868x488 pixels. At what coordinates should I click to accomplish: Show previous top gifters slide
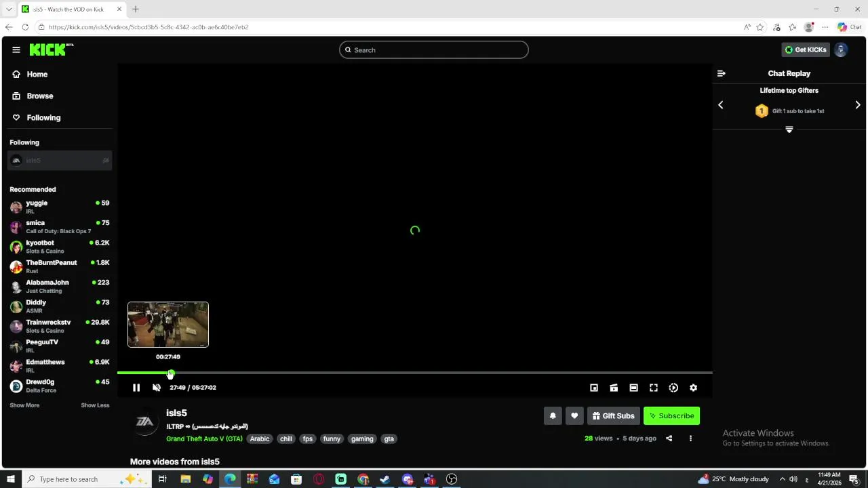click(x=721, y=105)
